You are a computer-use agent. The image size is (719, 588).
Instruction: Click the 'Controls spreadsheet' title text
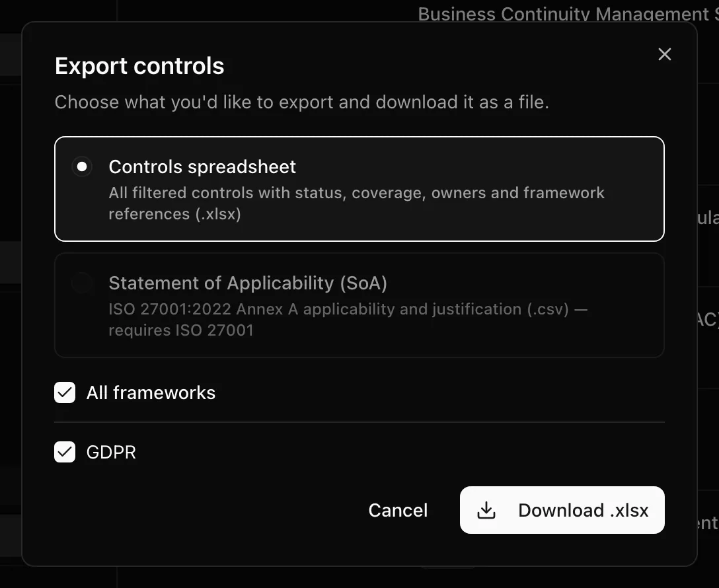202,167
